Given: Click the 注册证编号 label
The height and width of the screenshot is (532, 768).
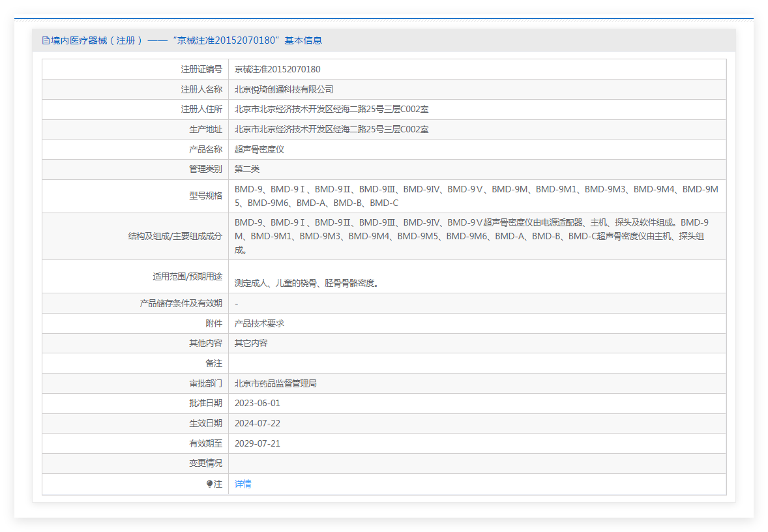Looking at the screenshot, I should 201,70.
